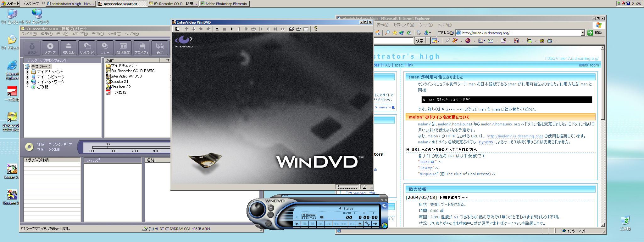The width and height of the screenshot is (644, 242).
Task: Open the wrench settings on WinDVD control panel
Action: [367, 224]
